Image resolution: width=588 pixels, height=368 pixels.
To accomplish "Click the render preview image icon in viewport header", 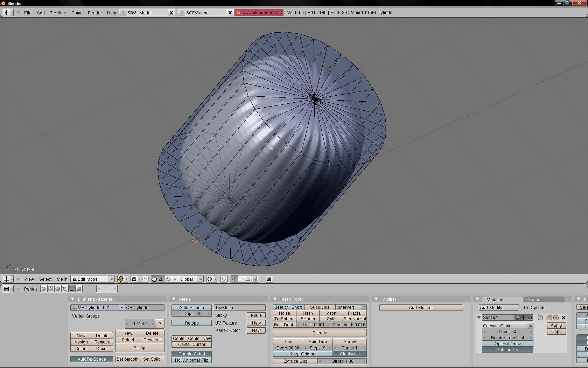I will [269, 279].
